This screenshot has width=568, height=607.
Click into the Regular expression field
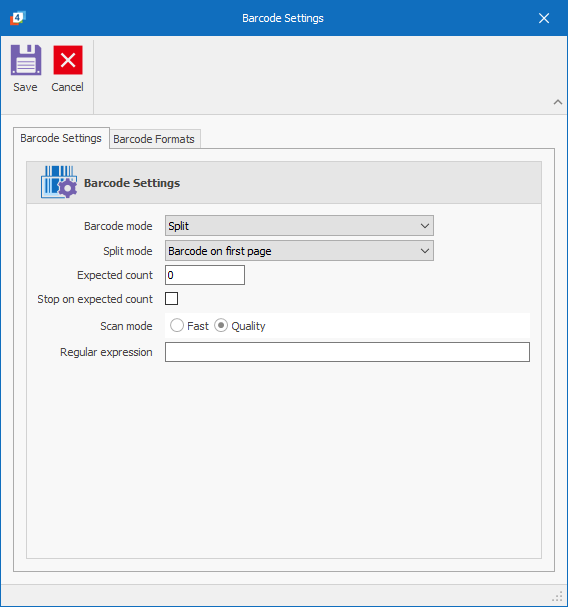click(x=347, y=352)
